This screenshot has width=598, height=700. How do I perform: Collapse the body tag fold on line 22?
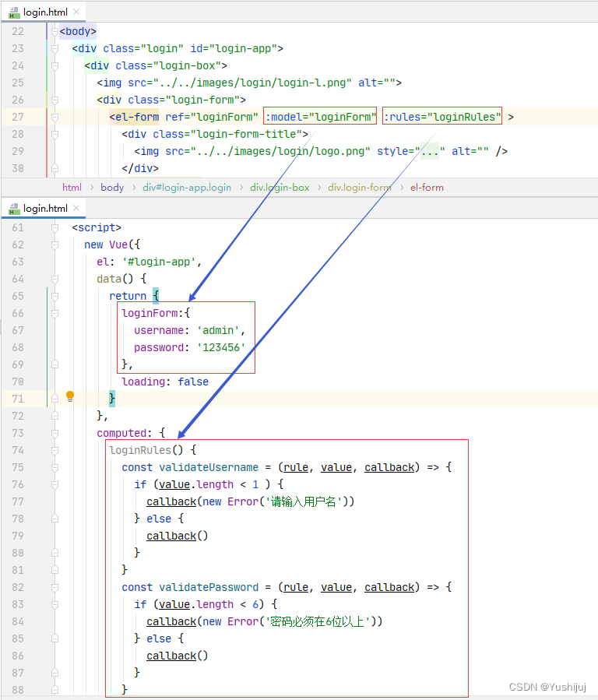tap(55, 32)
